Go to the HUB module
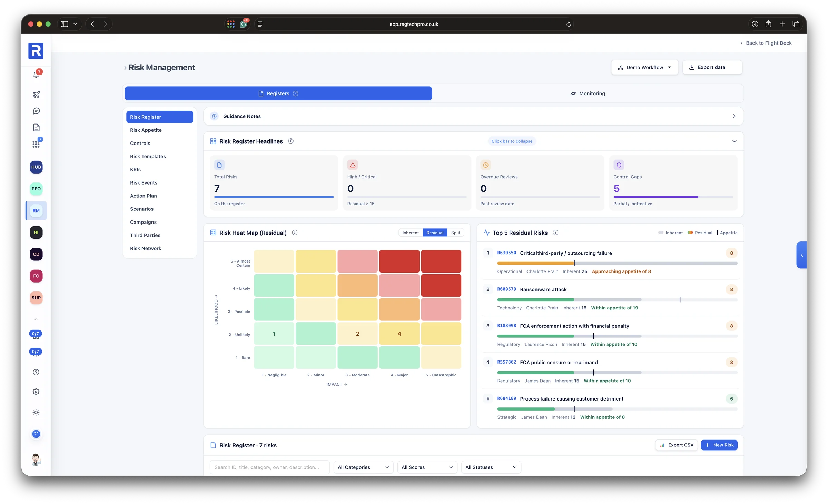 (36, 167)
